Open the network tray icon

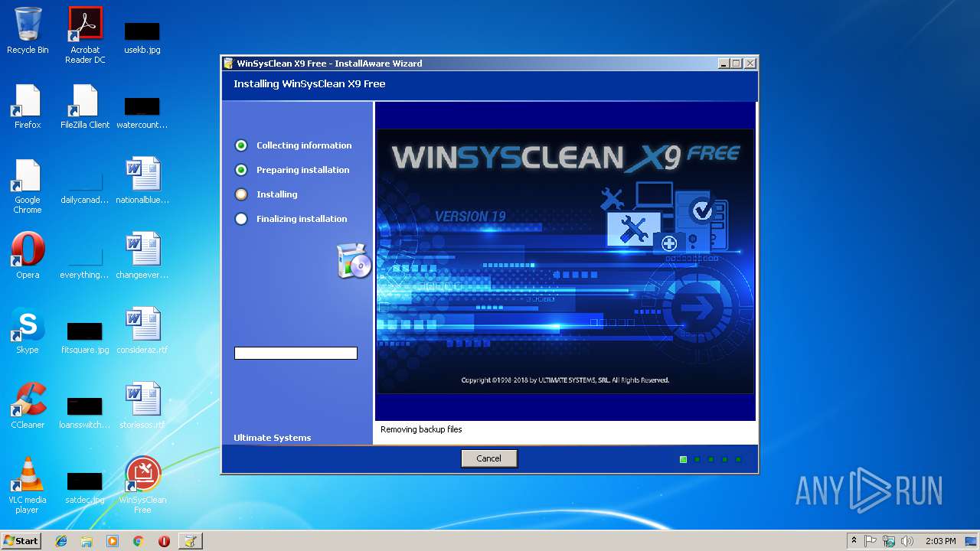coord(889,541)
